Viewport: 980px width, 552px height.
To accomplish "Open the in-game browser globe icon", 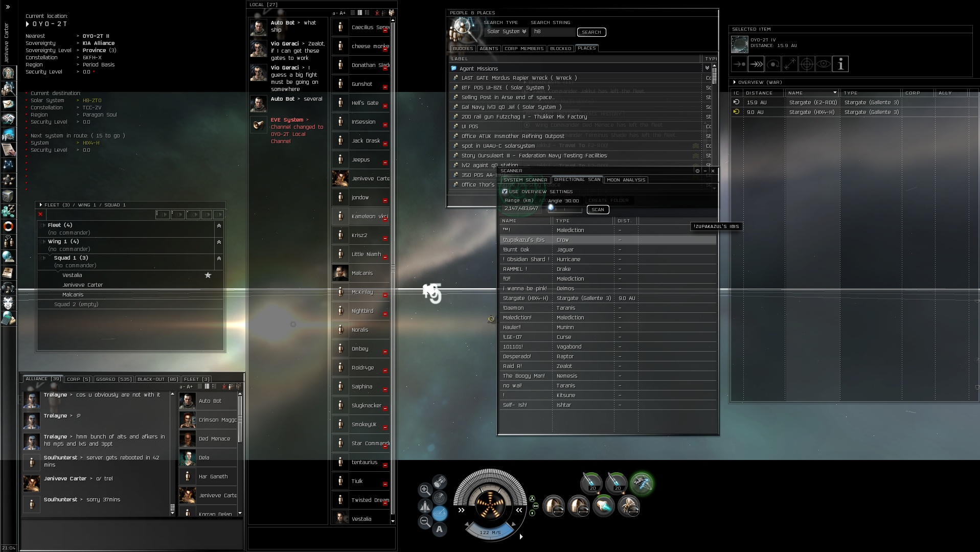I will pos(8,257).
